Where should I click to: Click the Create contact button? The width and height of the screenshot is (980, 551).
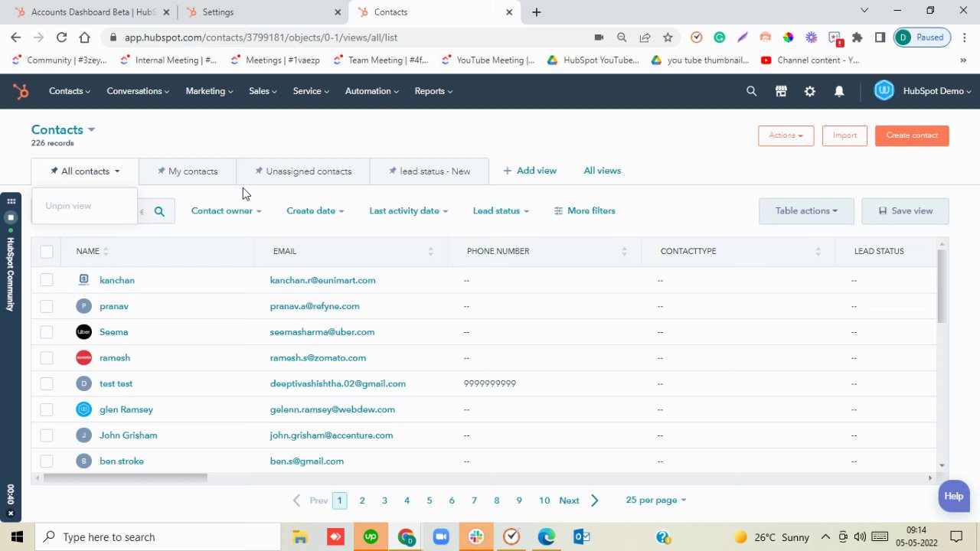pos(912,135)
